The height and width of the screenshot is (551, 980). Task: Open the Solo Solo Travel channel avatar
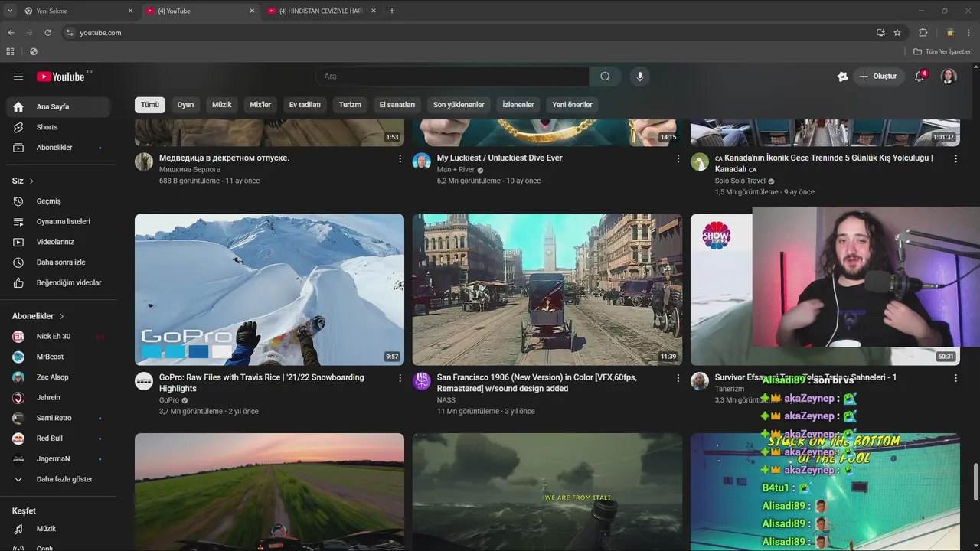(x=700, y=161)
